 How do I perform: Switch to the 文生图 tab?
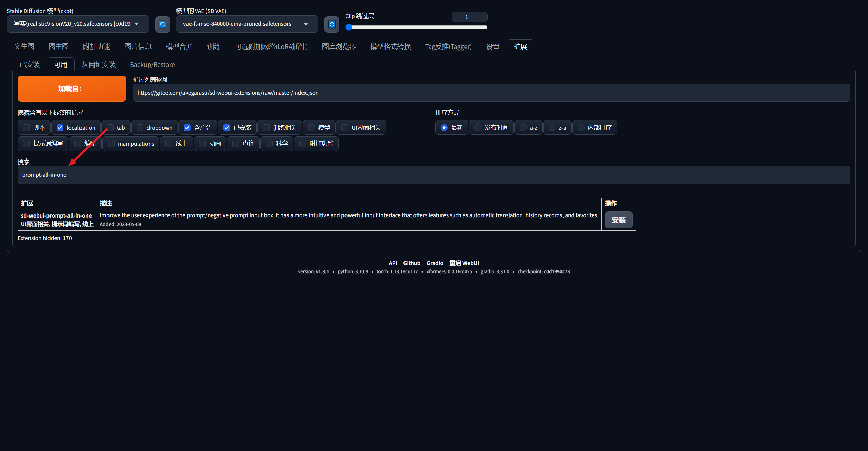[x=24, y=46]
